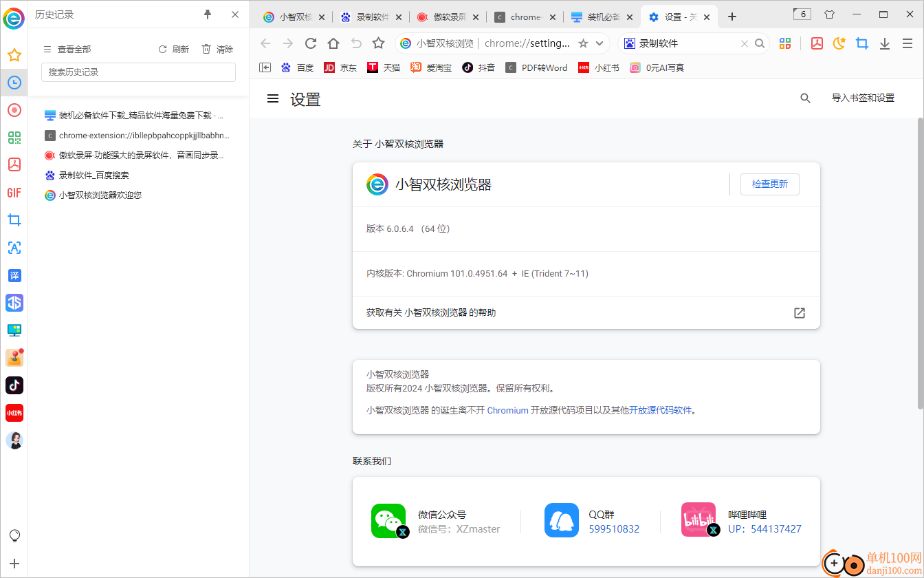Click the 检查更新 button

[770, 184]
